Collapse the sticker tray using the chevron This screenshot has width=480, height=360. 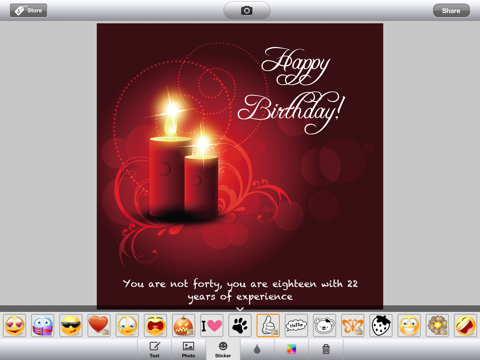pos(240,309)
